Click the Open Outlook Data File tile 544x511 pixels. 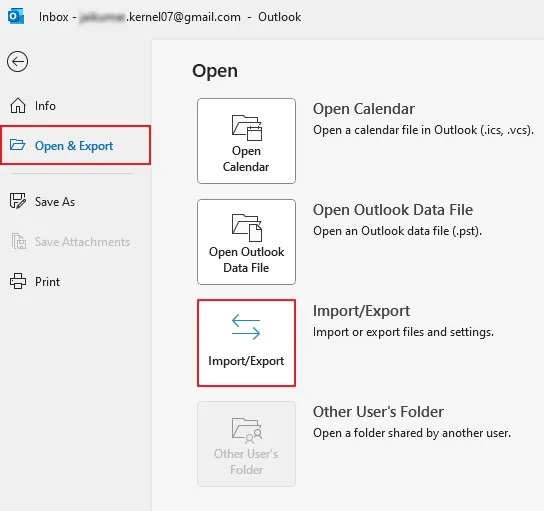click(246, 242)
